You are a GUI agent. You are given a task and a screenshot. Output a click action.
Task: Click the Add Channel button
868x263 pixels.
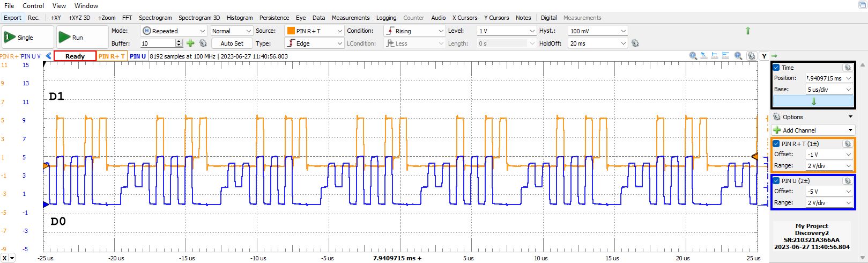click(813, 130)
